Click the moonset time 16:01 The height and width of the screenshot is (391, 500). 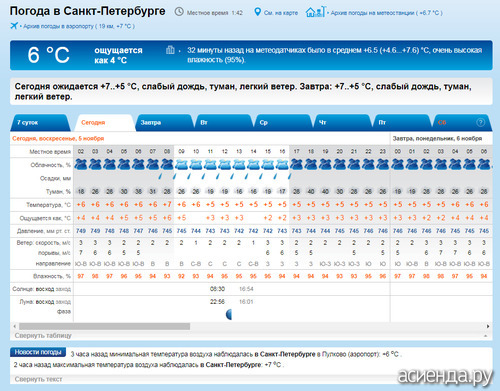[246, 302]
